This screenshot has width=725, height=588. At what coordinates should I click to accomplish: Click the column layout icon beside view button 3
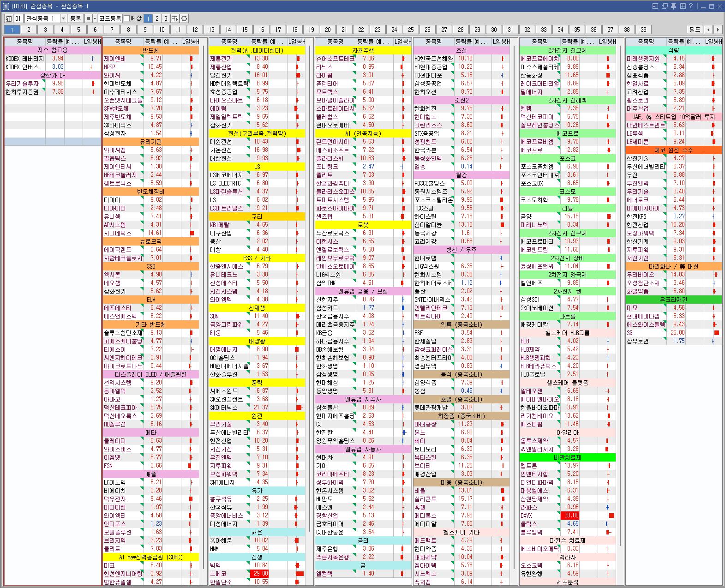(x=174, y=18)
